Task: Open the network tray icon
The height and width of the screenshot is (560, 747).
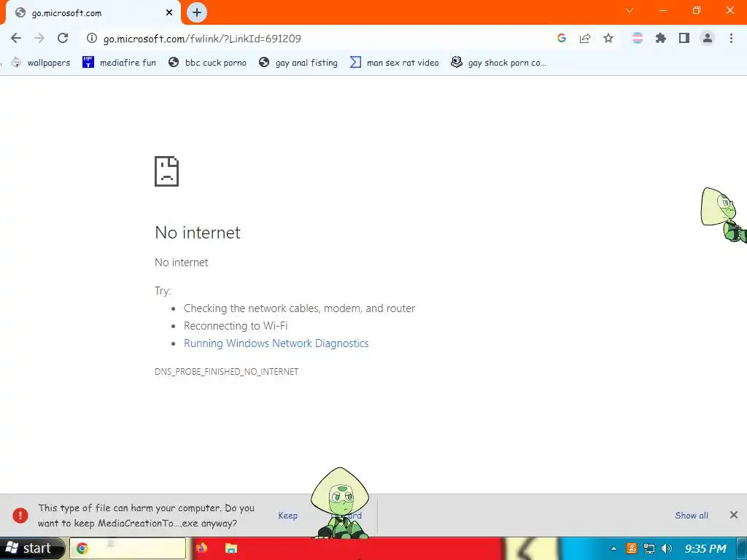Action: click(649, 548)
